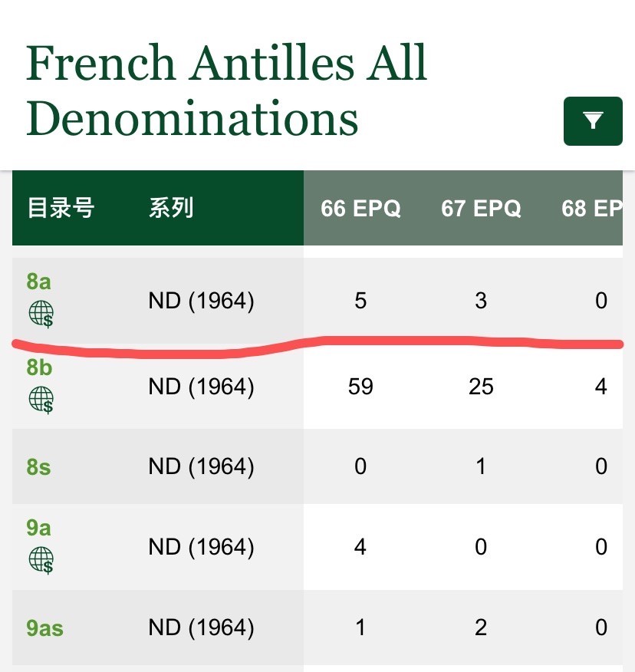Screen dimensions: 635x672
Task: Open the filter funnel button
Action: (592, 121)
